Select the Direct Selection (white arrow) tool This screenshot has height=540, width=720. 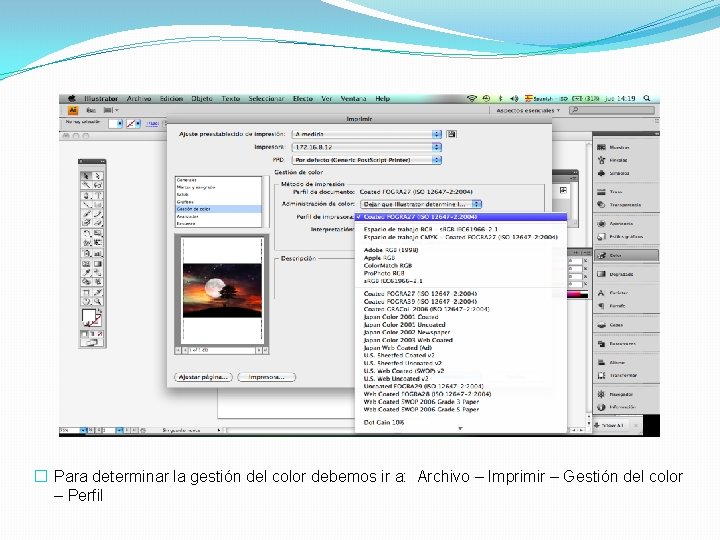pyautogui.click(x=98, y=176)
